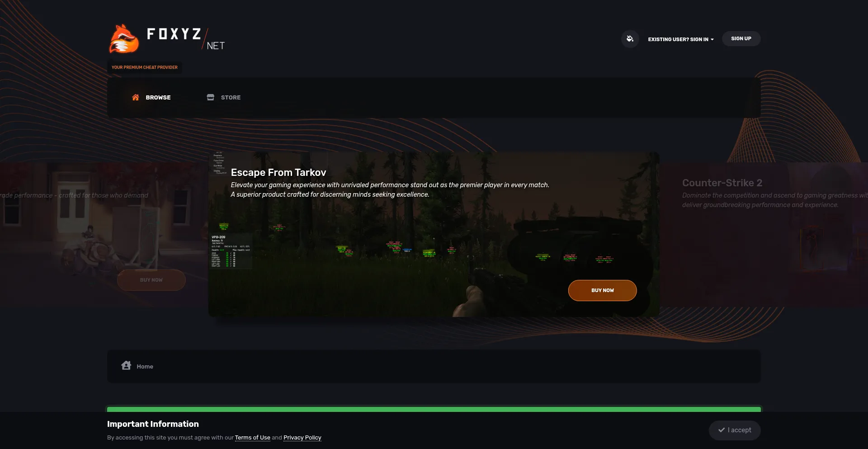Open the Terms of Use link
The height and width of the screenshot is (449, 868).
point(252,438)
